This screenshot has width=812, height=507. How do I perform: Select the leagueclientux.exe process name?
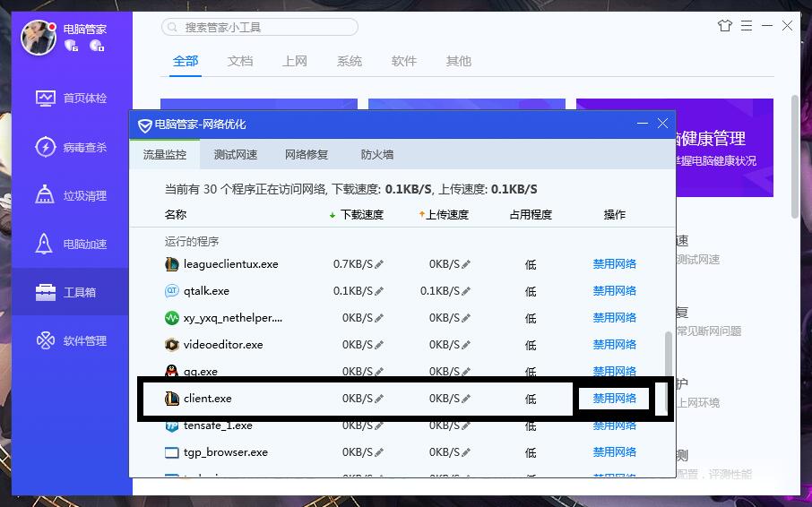pos(231,264)
